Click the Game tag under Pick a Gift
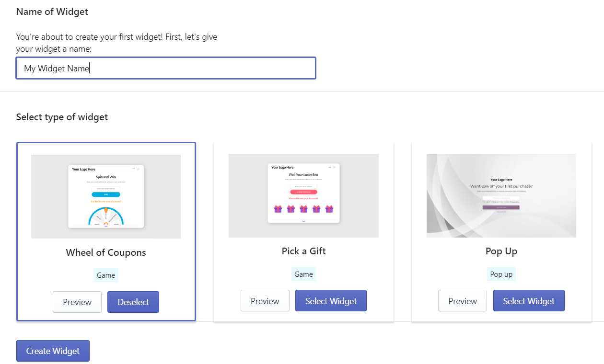This screenshot has height=364, width=604. [303, 274]
